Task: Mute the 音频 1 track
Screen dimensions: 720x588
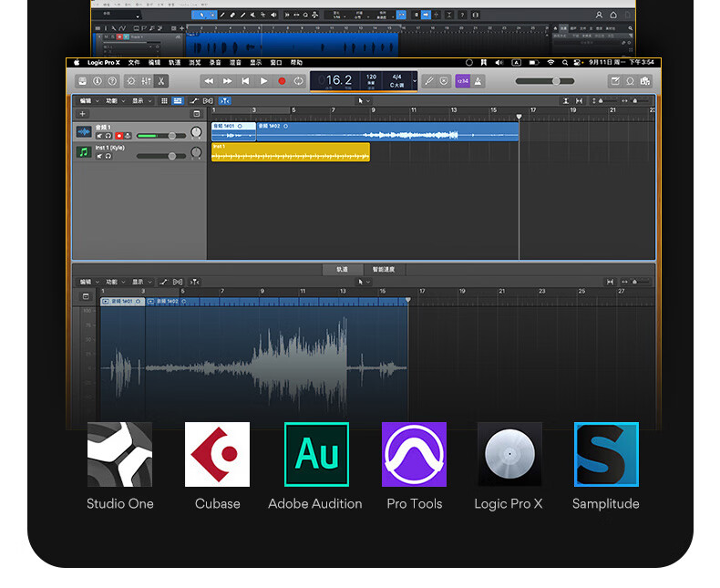Action: click(99, 136)
